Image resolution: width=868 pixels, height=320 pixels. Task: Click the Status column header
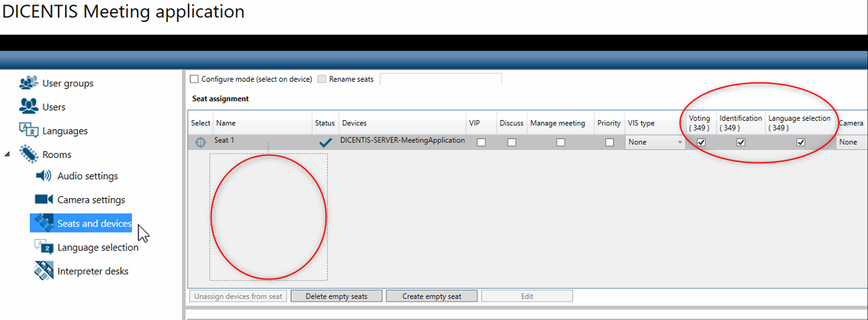325,123
